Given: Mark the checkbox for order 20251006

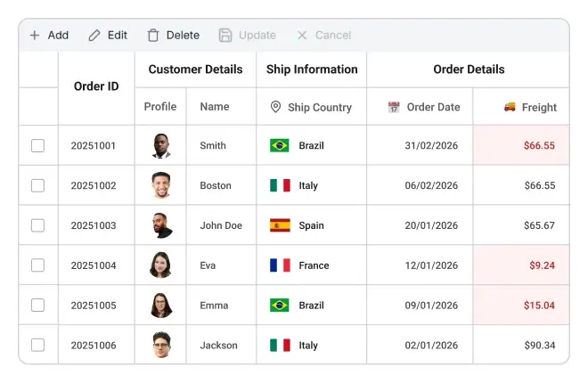Looking at the screenshot, I should click(x=37, y=346).
